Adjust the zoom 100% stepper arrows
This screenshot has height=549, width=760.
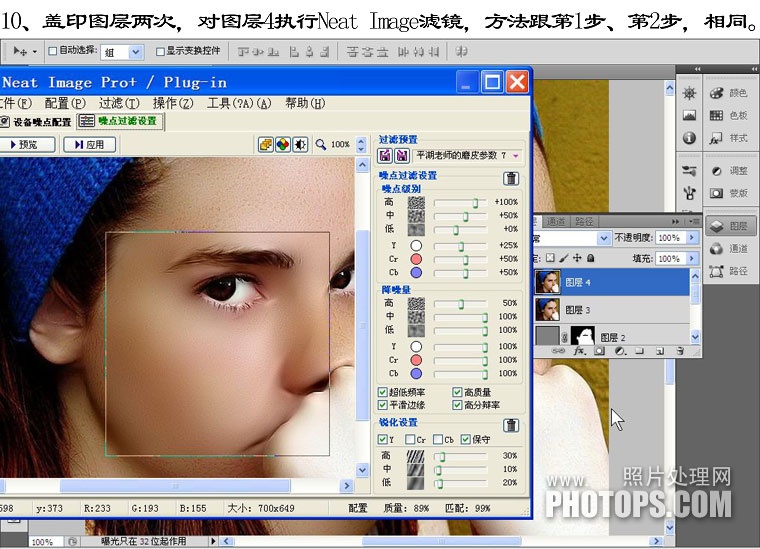click(x=361, y=144)
